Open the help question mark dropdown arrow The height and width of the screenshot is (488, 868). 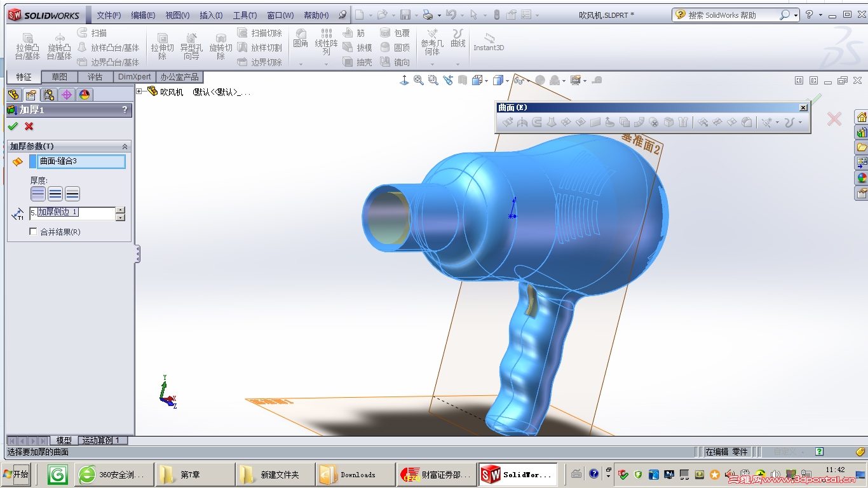tap(820, 15)
